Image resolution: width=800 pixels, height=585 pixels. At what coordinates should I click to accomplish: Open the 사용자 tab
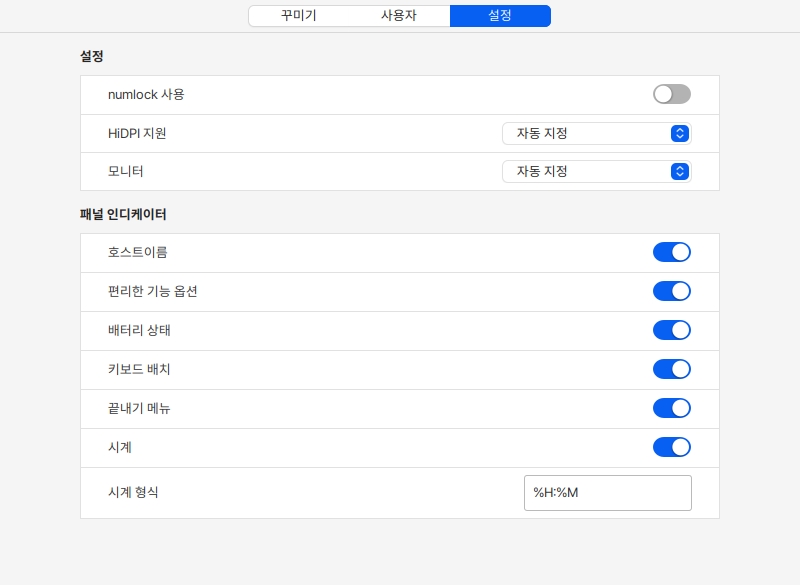pos(399,16)
